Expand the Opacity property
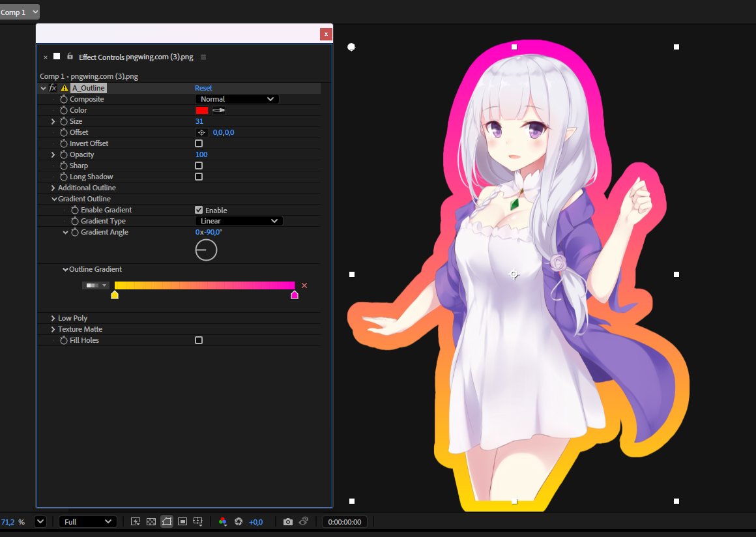 point(53,154)
